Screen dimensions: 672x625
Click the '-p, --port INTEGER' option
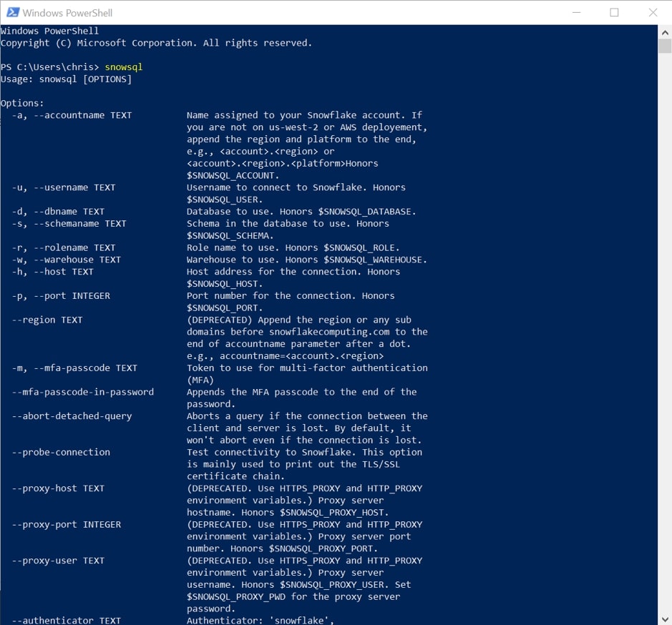click(x=61, y=295)
